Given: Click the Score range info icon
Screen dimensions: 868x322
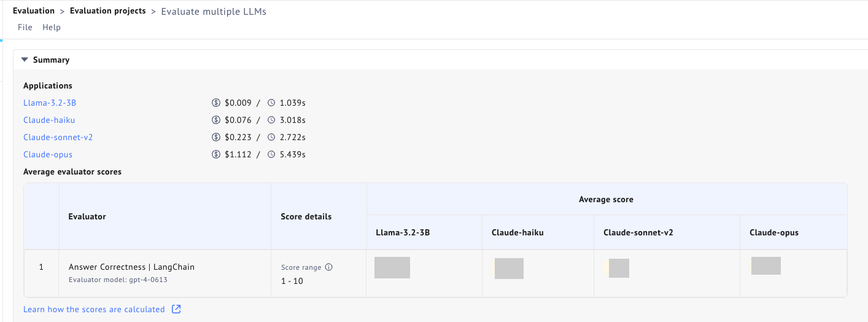Looking at the screenshot, I should tap(328, 267).
